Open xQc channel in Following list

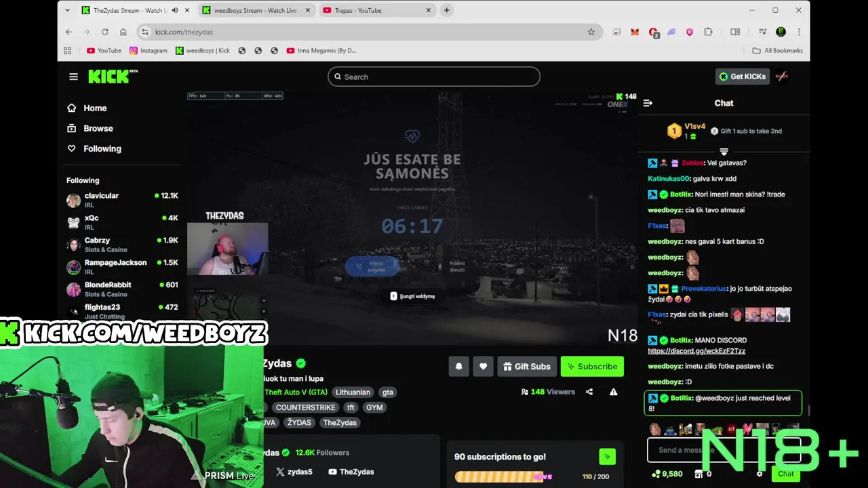click(122, 222)
